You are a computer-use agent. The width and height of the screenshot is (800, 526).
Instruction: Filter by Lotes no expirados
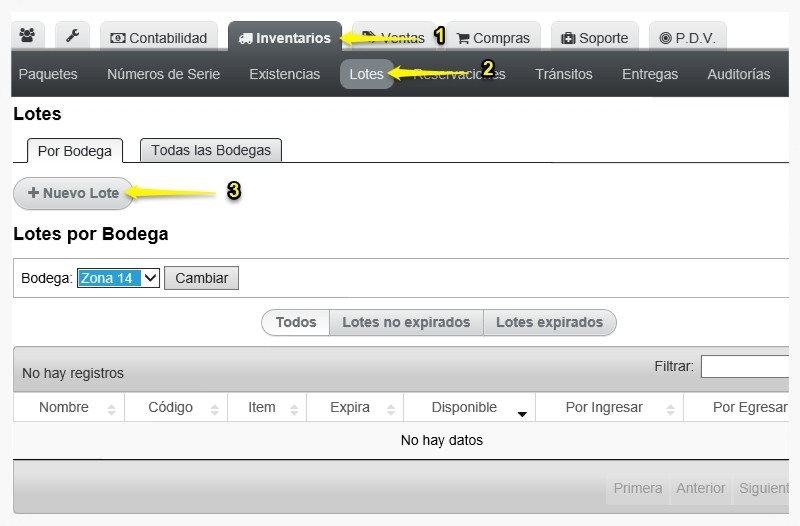[406, 322]
